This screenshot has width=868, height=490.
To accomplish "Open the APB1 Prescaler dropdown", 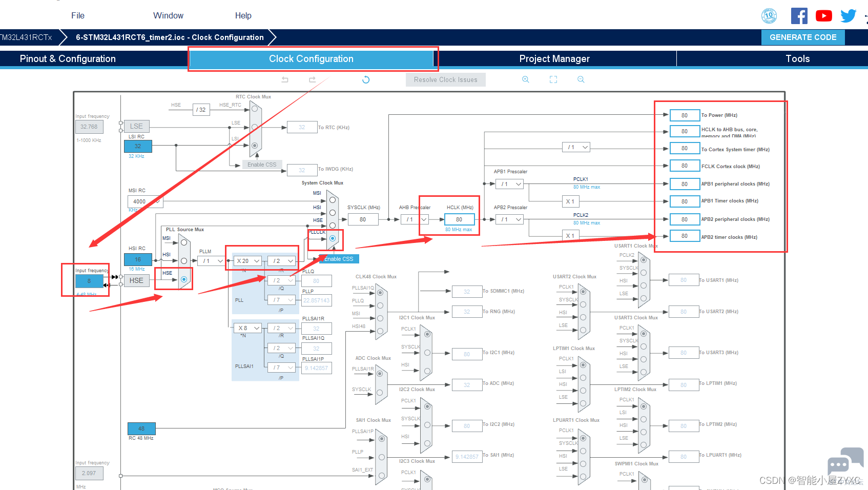I will tap(510, 184).
